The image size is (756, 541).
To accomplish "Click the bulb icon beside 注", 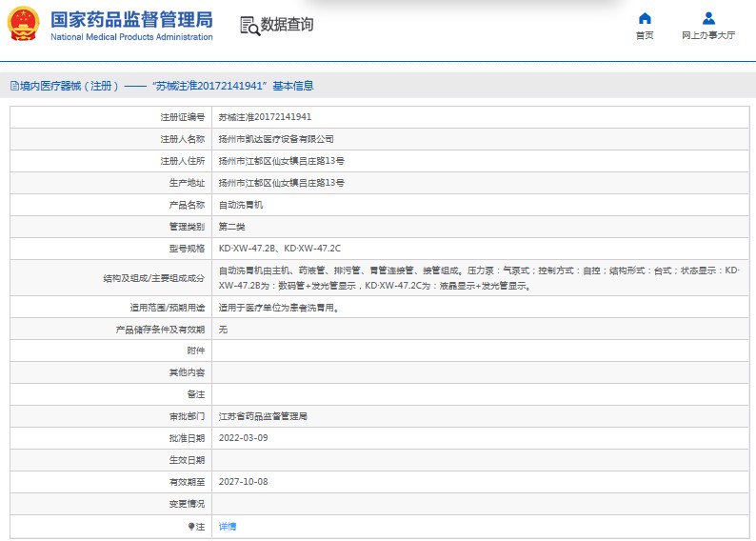I will tap(191, 526).
